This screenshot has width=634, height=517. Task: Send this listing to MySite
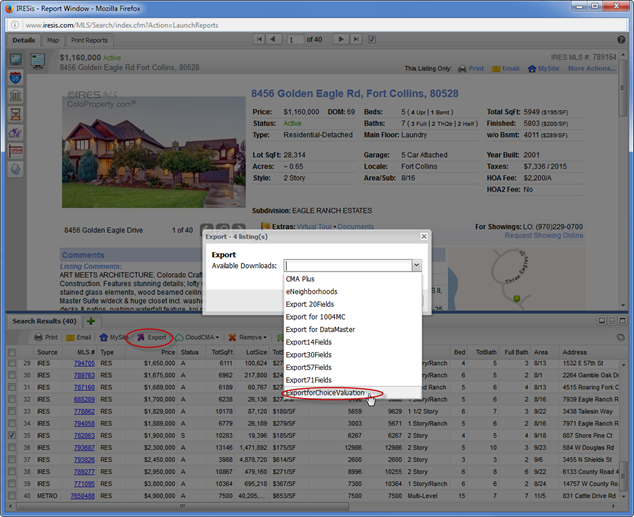coord(543,69)
